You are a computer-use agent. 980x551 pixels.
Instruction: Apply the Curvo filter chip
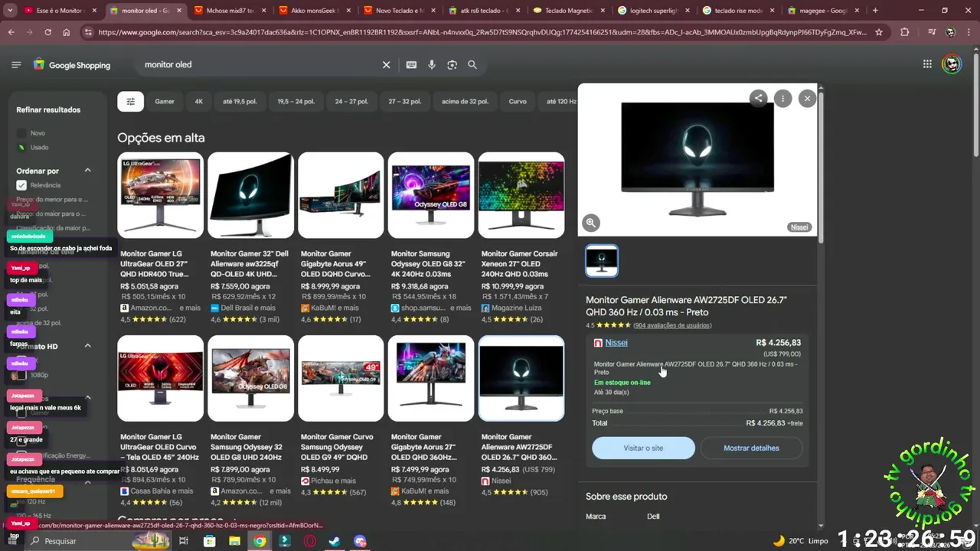pos(518,101)
